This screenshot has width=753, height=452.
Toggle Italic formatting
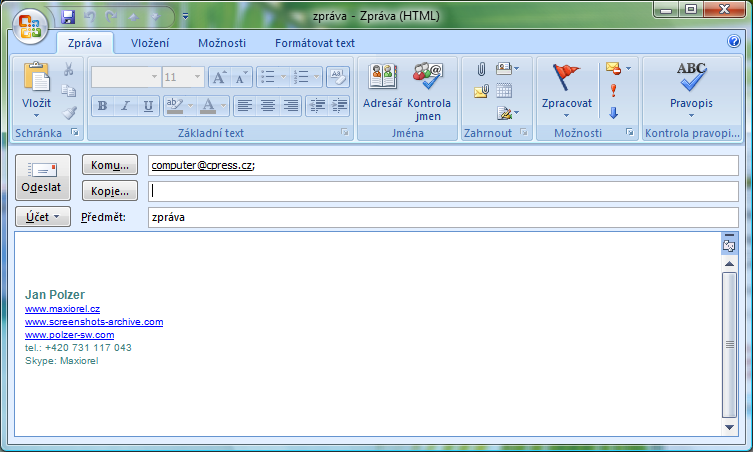pyautogui.click(x=125, y=106)
